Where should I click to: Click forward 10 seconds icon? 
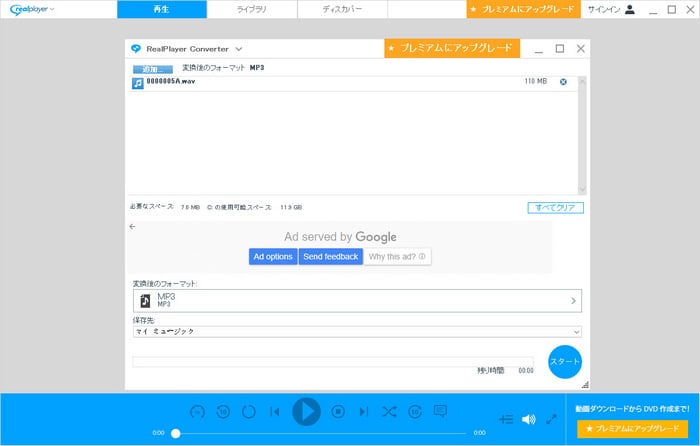415,412
